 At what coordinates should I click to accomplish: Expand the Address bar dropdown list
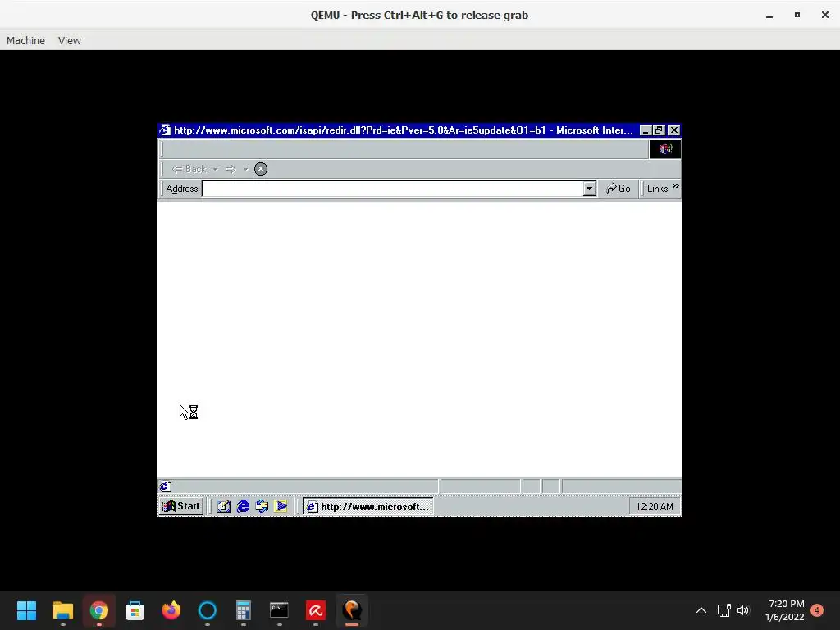tap(589, 189)
